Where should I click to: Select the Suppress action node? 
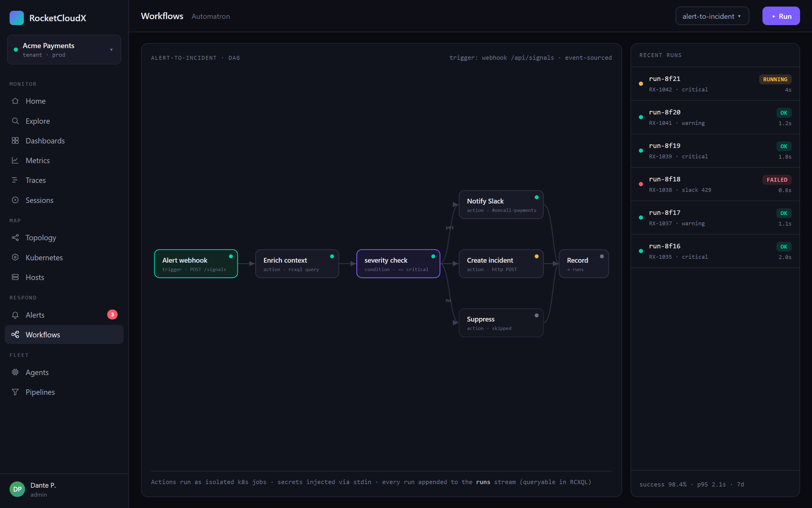pos(501,322)
